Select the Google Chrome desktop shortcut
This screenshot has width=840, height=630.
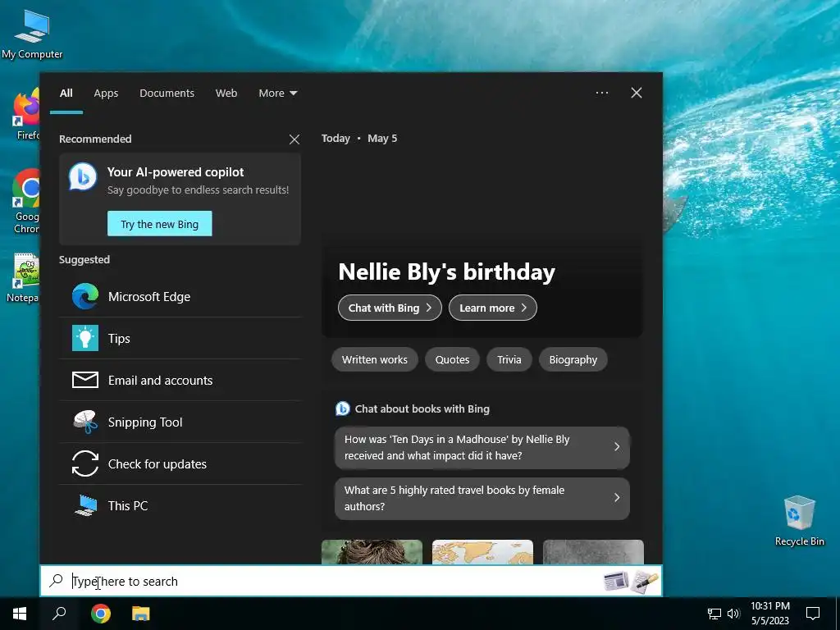(25, 201)
